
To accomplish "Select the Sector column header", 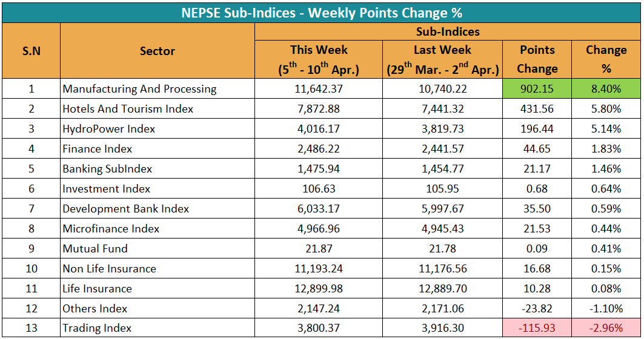I will (157, 51).
